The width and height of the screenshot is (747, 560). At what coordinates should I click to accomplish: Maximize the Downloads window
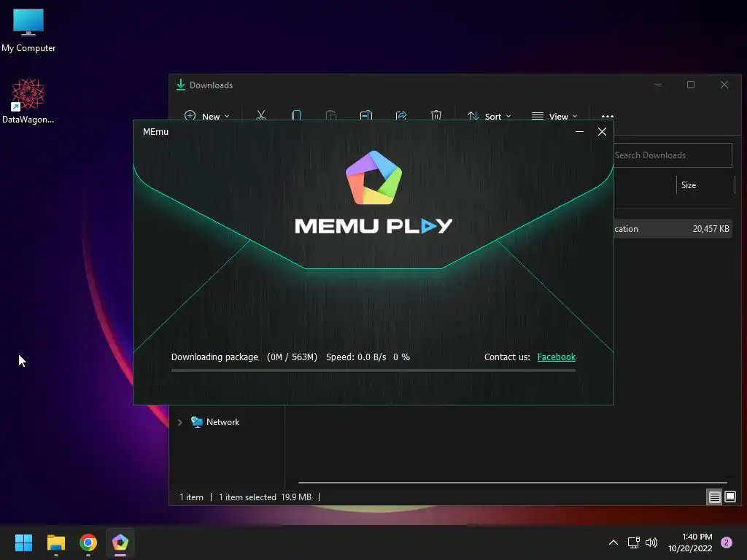point(691,85)
